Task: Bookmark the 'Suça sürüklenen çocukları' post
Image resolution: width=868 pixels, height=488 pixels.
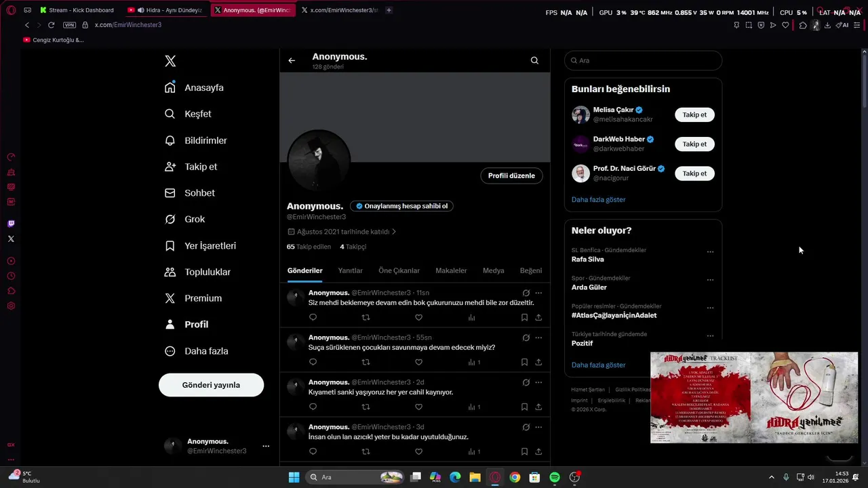Action: click(x=524, y=362)
